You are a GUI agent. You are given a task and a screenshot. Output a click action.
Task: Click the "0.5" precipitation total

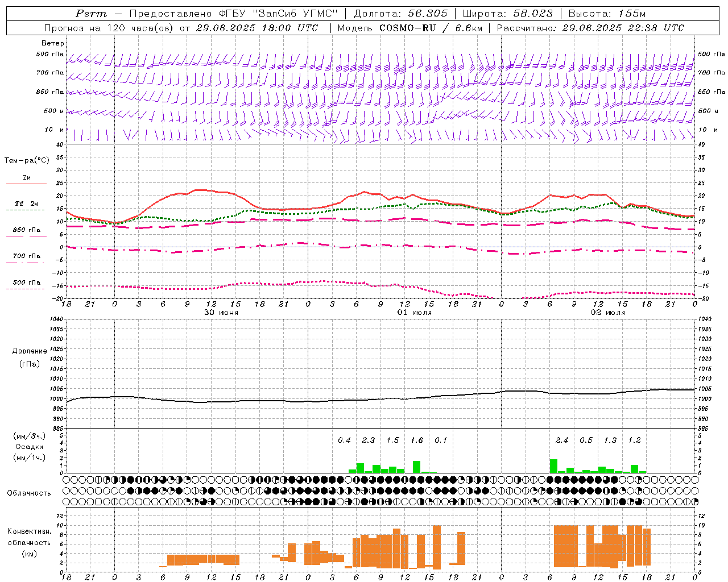point(586,440)
